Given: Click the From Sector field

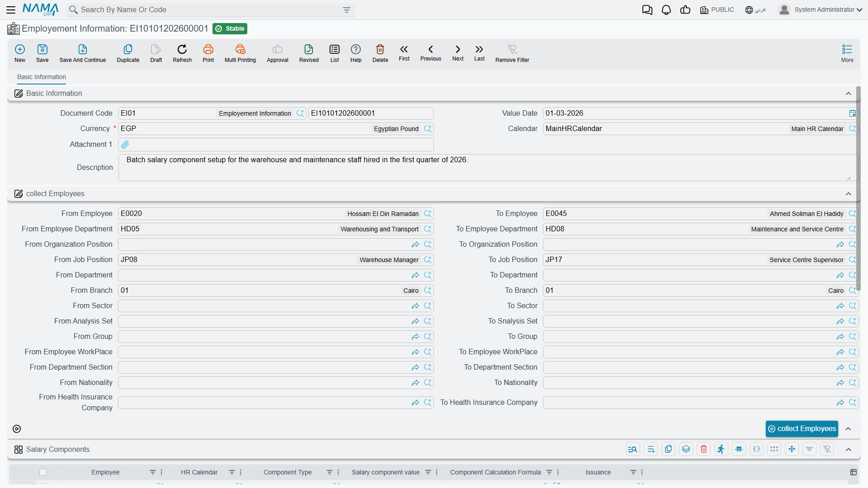Looking at the screenshot, I should 276,306.
